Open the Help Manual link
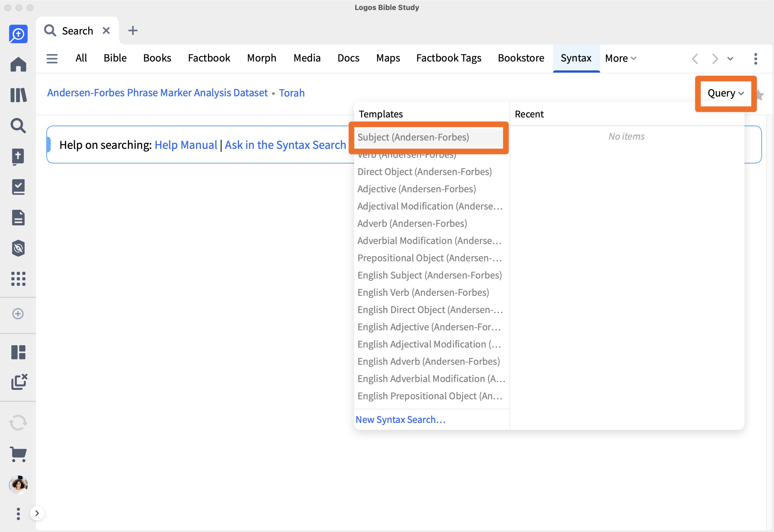 point(186,145)
